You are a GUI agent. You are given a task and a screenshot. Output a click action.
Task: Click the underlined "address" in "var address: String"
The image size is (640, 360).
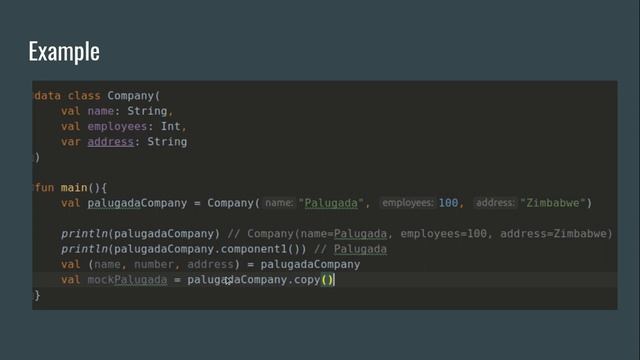tap(111, 142)
